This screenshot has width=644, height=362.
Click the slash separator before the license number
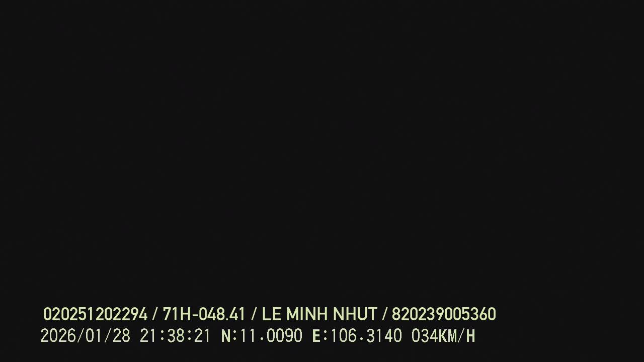[x=384, y=314]
